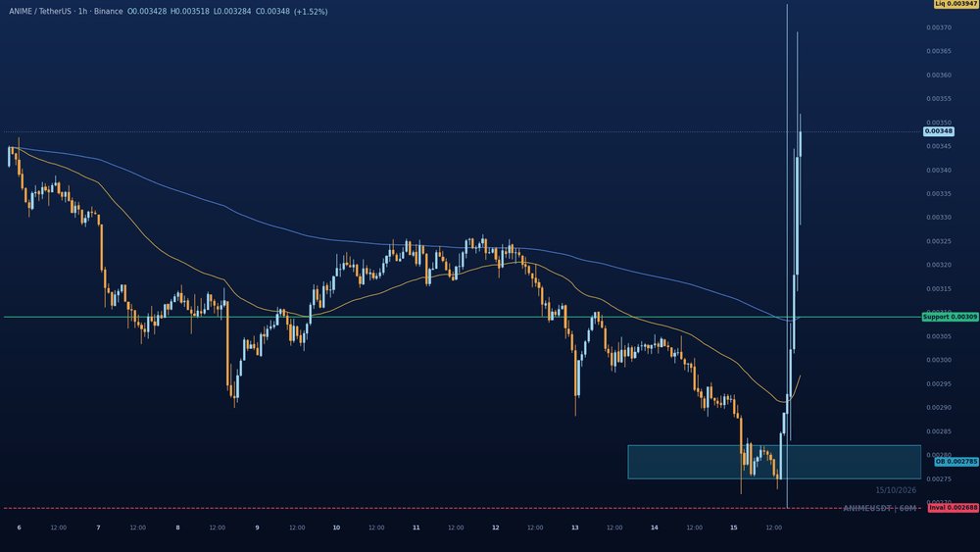This screenshot has width=980, height=552.
Task: Click the high value H0.003518
Action: point(190,11)
